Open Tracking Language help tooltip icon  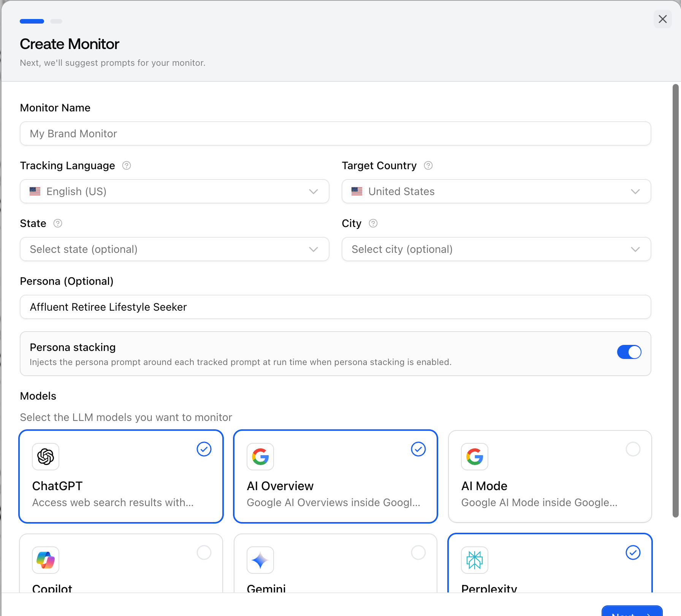[x=127, y=165]
